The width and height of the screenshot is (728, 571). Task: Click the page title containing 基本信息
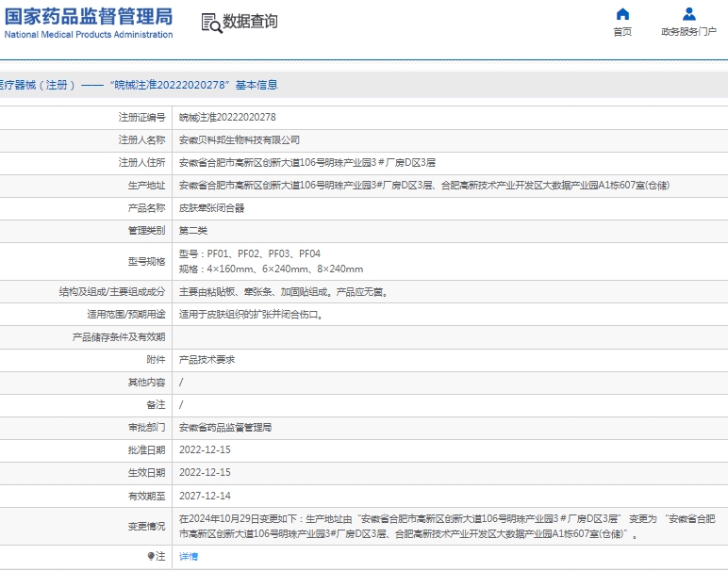pyautogui.click(x=139, y=85)
